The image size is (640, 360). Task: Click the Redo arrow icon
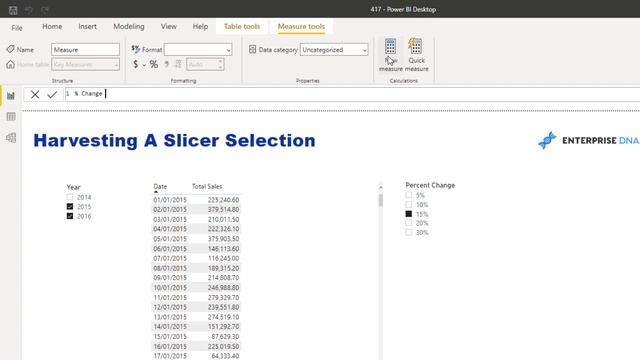pos(45,10)
